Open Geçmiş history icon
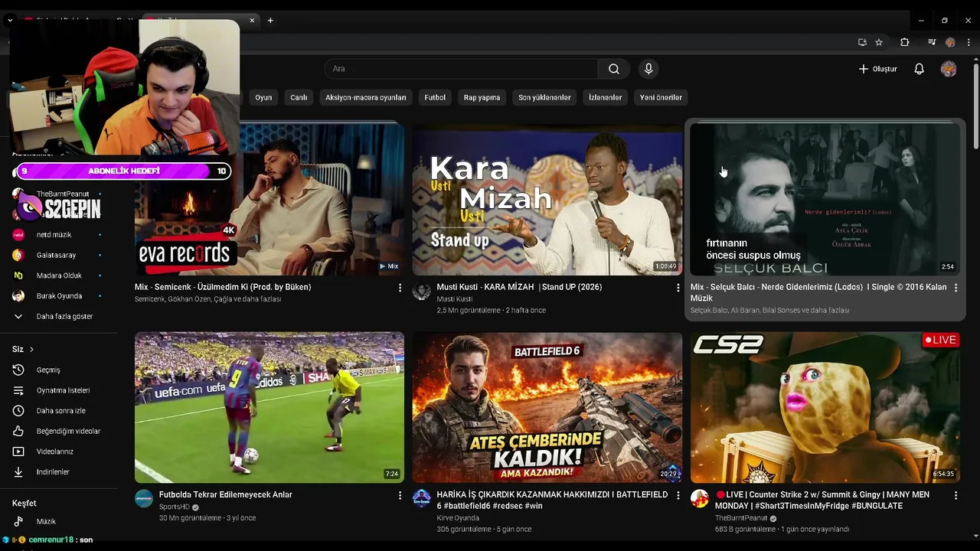 click(x=18, y=370)
